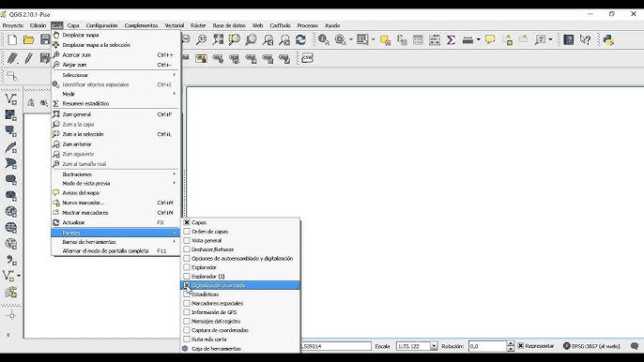Open the Python console icon
The height and width of the screenshot is (362, 644).
tap(608, 39)
